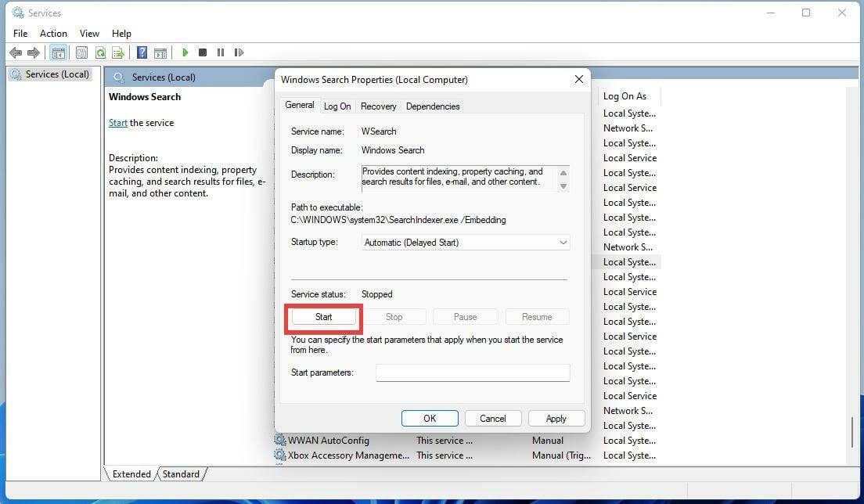Open the Dependencies tab
This screenshot has width=864, height=504.
[x=433, y=106]
